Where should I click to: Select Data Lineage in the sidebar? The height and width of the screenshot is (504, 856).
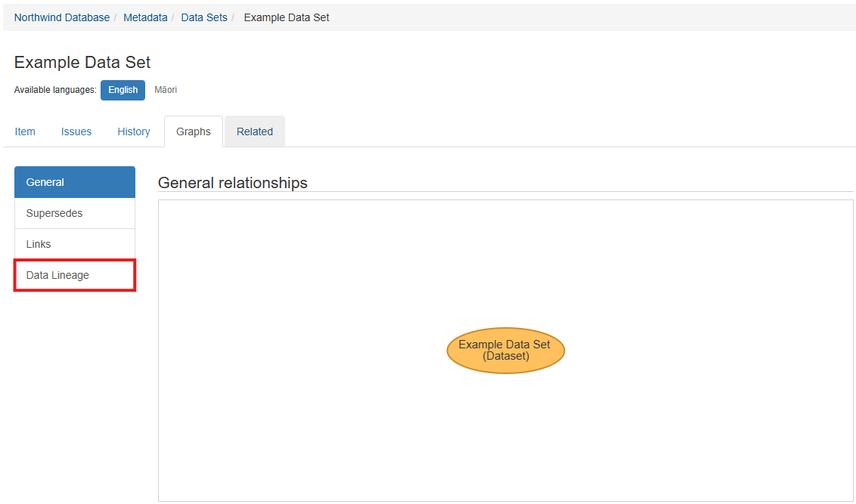[x=75, y=275]
